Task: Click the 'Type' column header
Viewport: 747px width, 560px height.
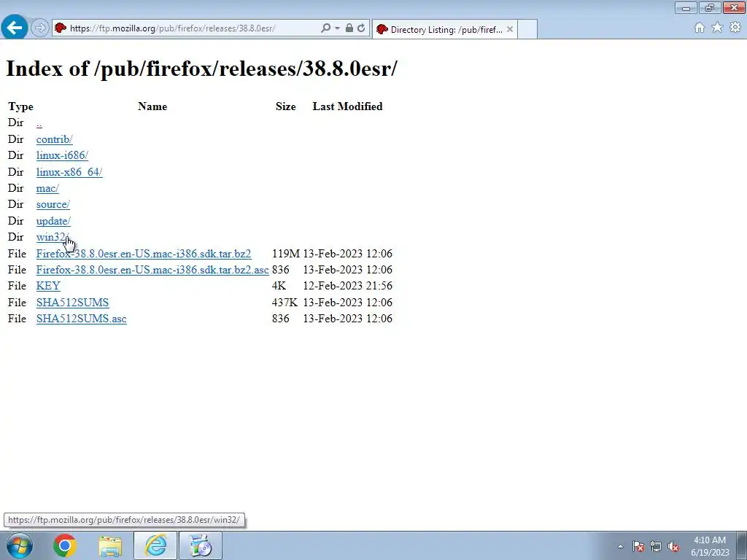Action: (20, 106)
